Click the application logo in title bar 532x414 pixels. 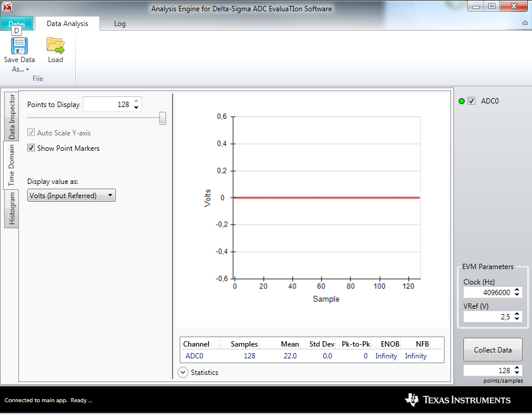tap(7, 7)
